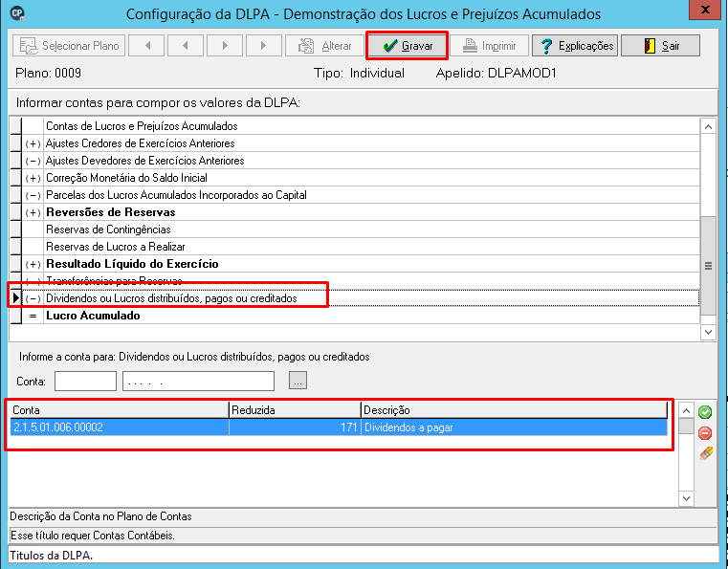728x569 pixels.
Task: Select row Ajustes Devedores de Exercícios Anteriores
Action: 355,161
